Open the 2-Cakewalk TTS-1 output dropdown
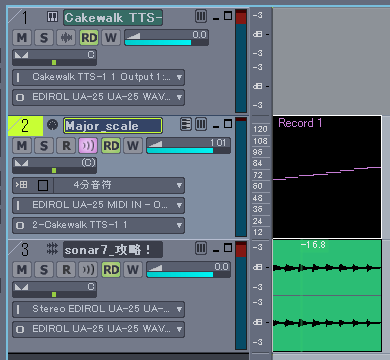Screen dimensions: 390x360 (98, 225)
